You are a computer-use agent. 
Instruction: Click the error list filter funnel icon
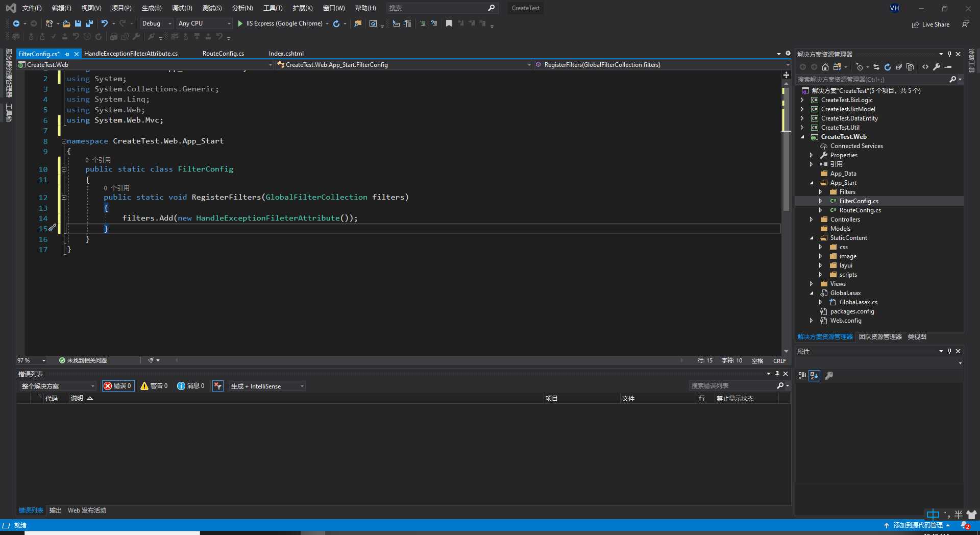pyautogui.click(x=218, y=386)
